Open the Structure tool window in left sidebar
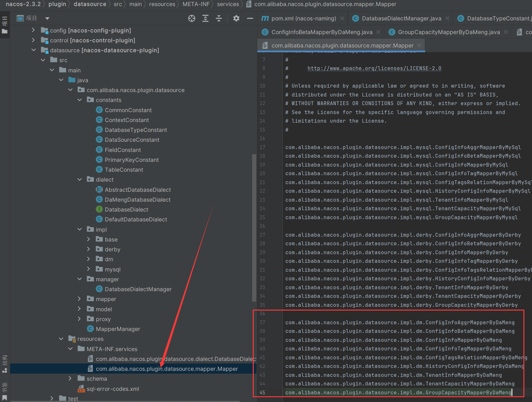This screenshot has height=402, width=532. (x=5, y=364)
